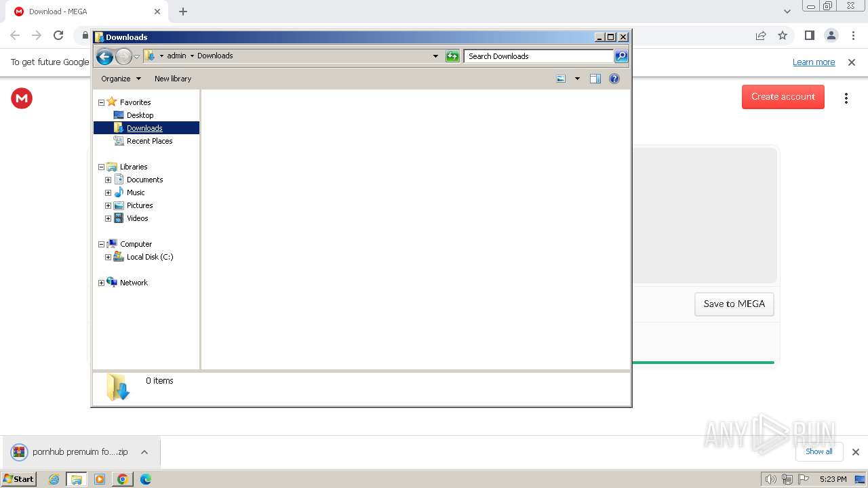This screenshot has height=488, width=868.
Task: Expand the Videos library node
Action: pyautogui.click(x=108, y=218)
